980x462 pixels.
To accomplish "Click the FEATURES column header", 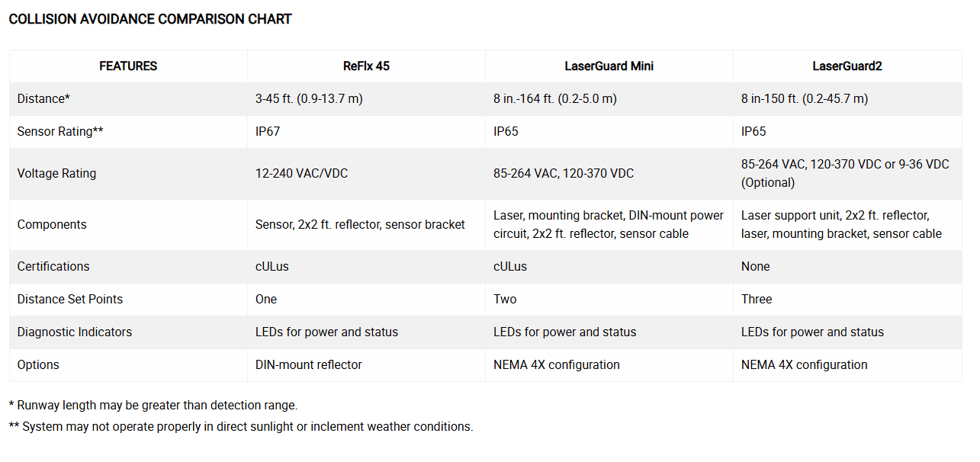I will [x=128, y=66].
